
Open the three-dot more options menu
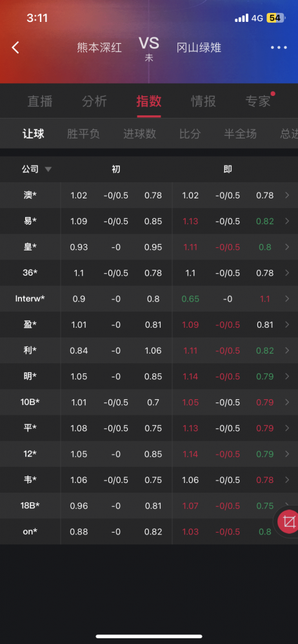pyautogui.click(x=279, y=48)
